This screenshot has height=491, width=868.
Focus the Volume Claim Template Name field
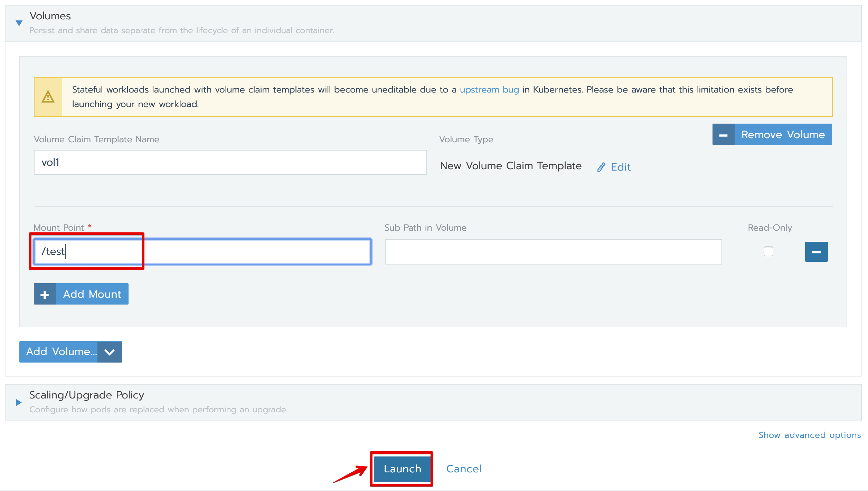click(x=230, y=162)
